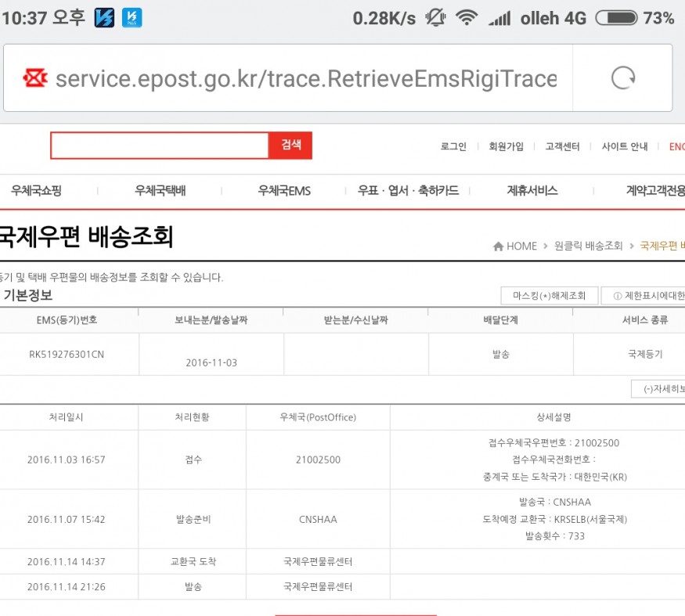This screenshot has height=616, width=685.
Task: Tap the browser reload icon
Action: tap(623, 78)
